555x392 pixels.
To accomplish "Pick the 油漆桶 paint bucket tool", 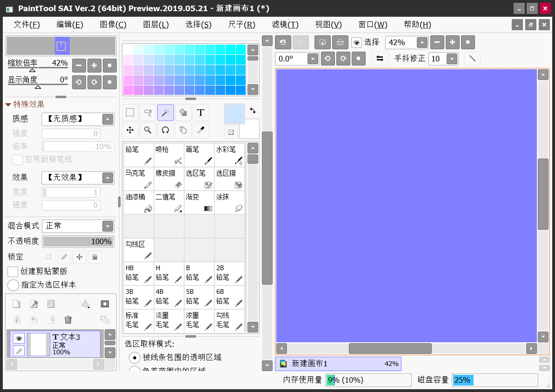I will click(139, 203).
